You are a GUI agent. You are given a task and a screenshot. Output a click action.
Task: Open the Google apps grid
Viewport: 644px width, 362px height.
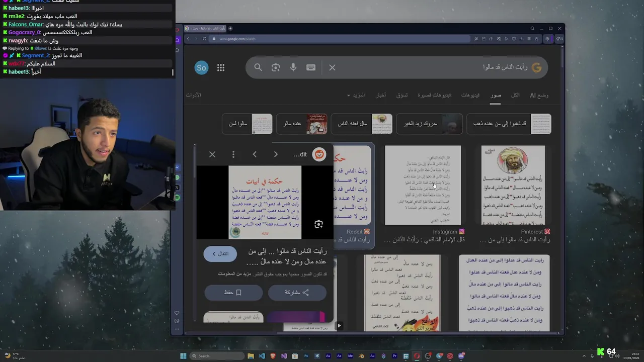click(x=221, y=68)
